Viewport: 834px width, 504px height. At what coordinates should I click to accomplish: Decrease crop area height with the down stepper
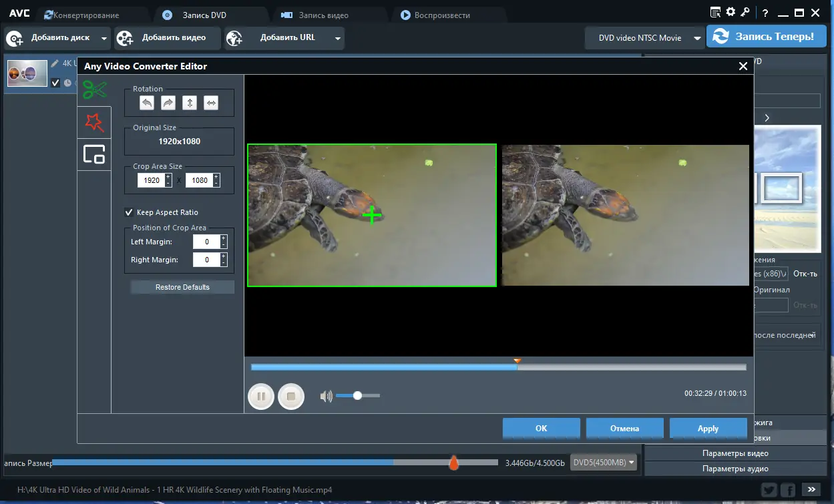click(215, 184)
